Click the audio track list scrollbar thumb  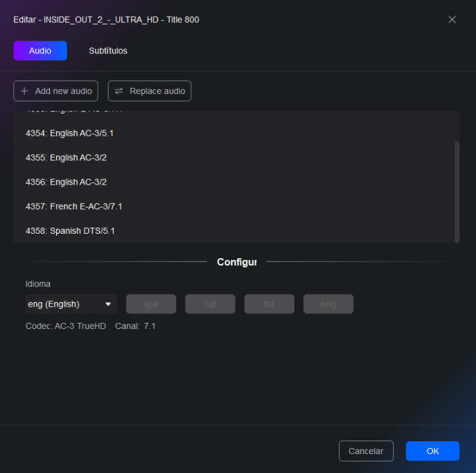pyautogui.click(x=457, y=192)
